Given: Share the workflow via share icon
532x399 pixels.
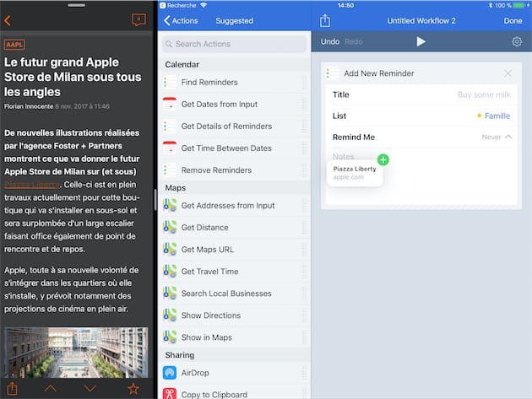Looking at the screenshot, I should click(x=325, y=20).
